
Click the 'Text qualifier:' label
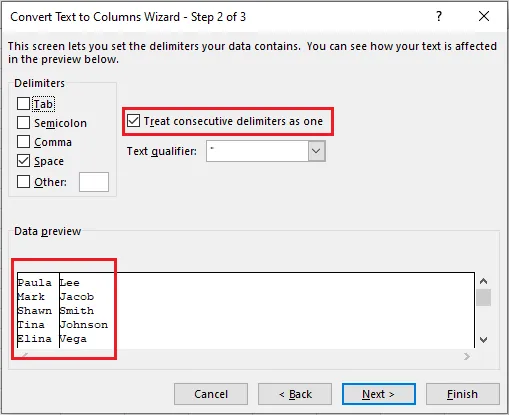coord(162,151)
